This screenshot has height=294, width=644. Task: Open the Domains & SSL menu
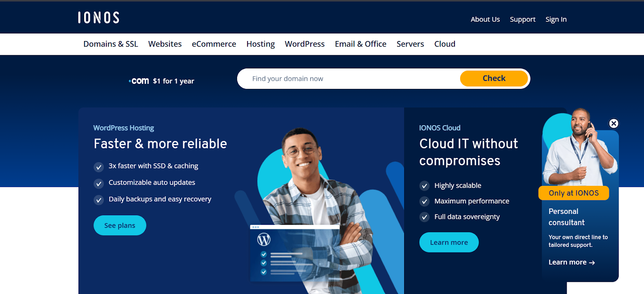pyautogui.click(x=111, y=44)
